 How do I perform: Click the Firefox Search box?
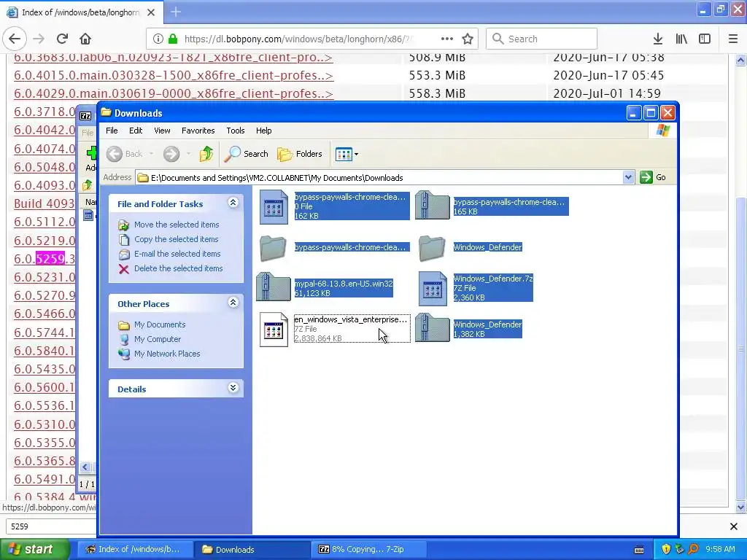(x=541, y=39)
